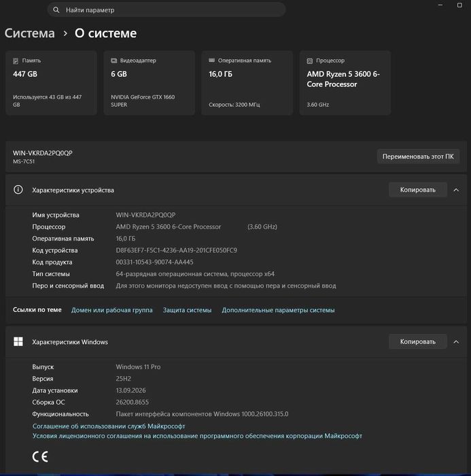Copy the device specifications

(417, 190)
